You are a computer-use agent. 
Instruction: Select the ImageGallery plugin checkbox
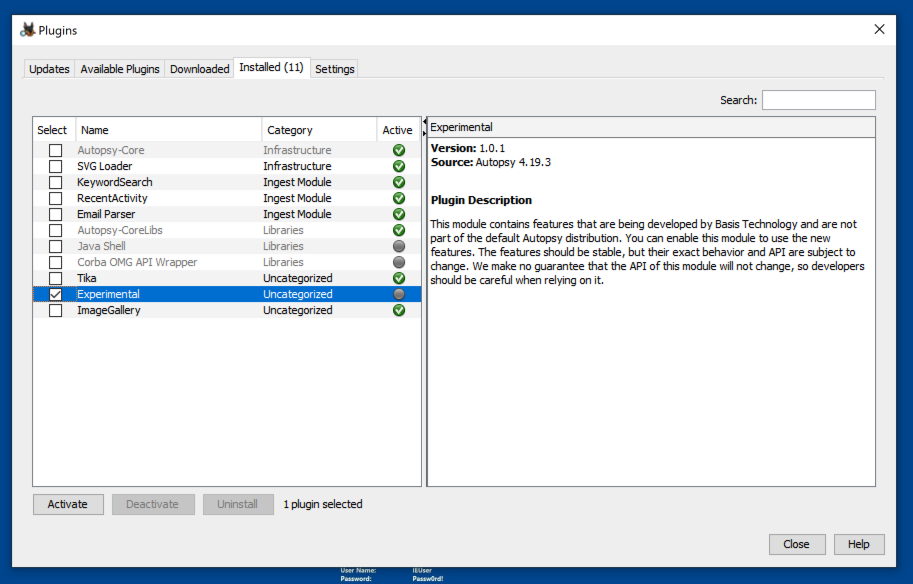tap(55, 311)
